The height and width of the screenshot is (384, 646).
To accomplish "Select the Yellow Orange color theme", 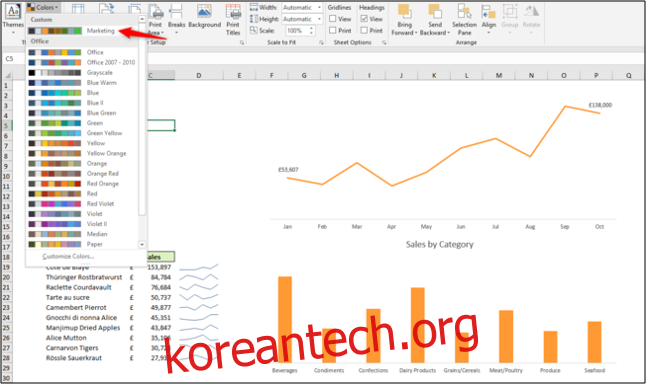I will coord(82,153).
